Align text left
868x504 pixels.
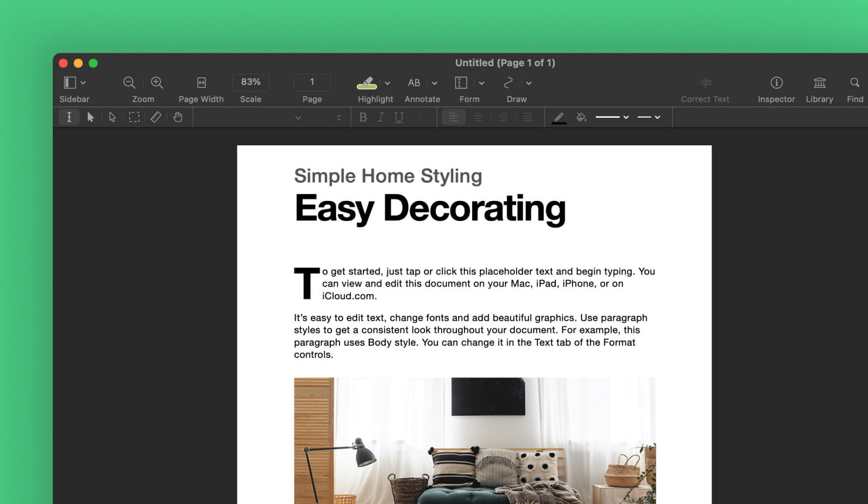pyautogui.click(x=453, y=117)
